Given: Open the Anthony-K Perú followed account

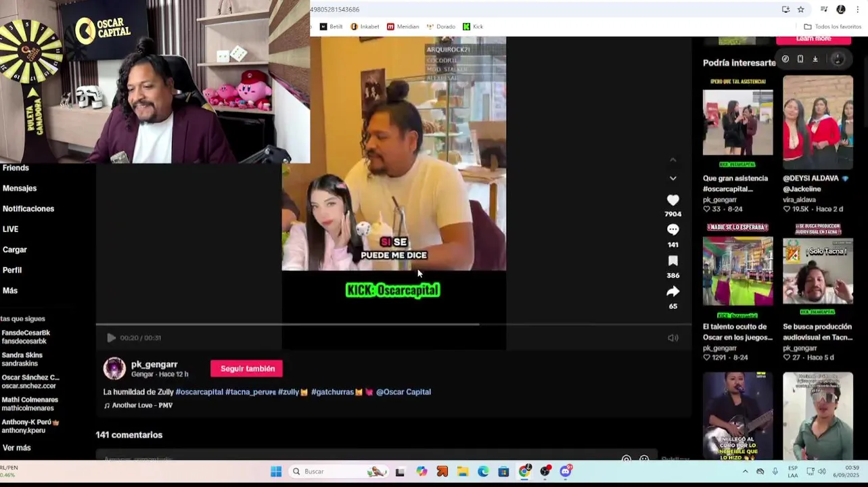Looking at the screenshot, I should click(30, 425).
